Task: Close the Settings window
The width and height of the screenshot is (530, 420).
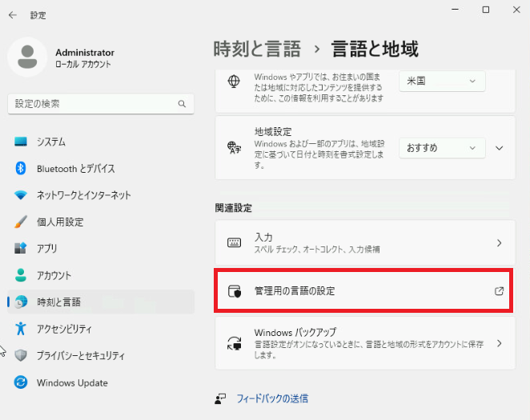Action: [x=516, y=10]
